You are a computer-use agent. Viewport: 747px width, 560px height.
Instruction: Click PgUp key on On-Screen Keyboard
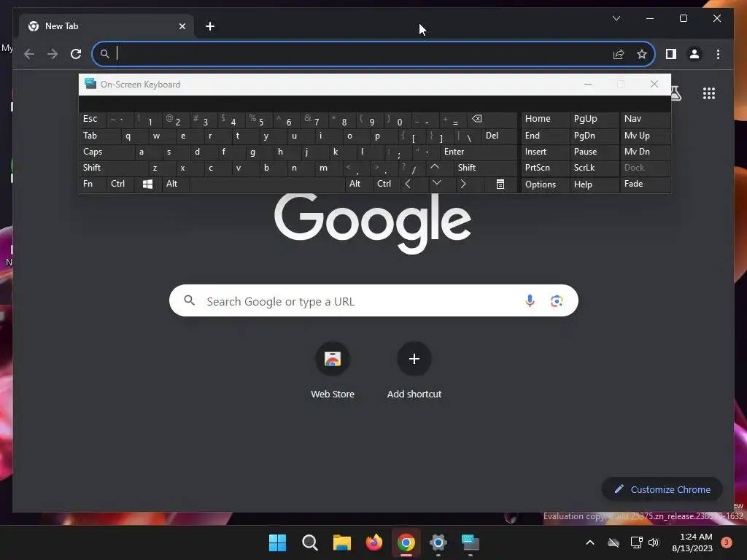click(x=594, y=119)
